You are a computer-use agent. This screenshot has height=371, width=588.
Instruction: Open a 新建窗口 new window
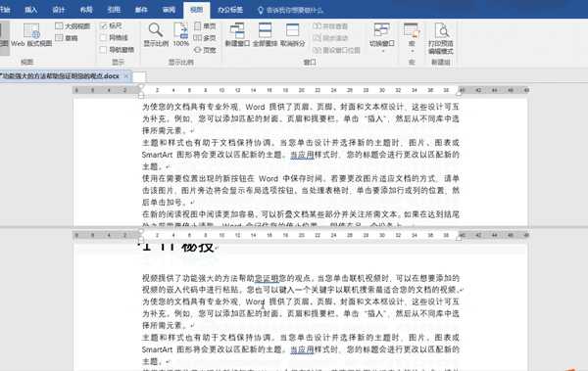237,35
